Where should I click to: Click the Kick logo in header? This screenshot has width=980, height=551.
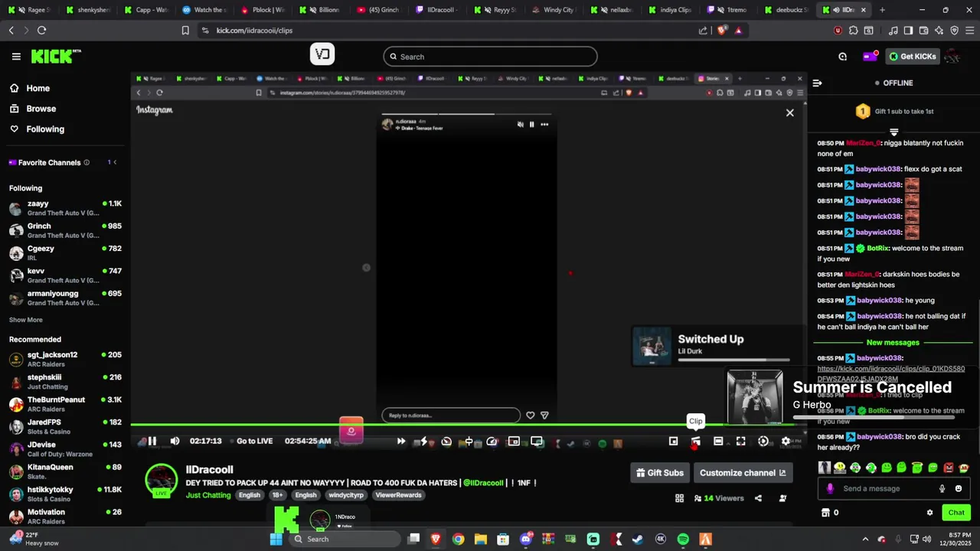pos(55,57)
